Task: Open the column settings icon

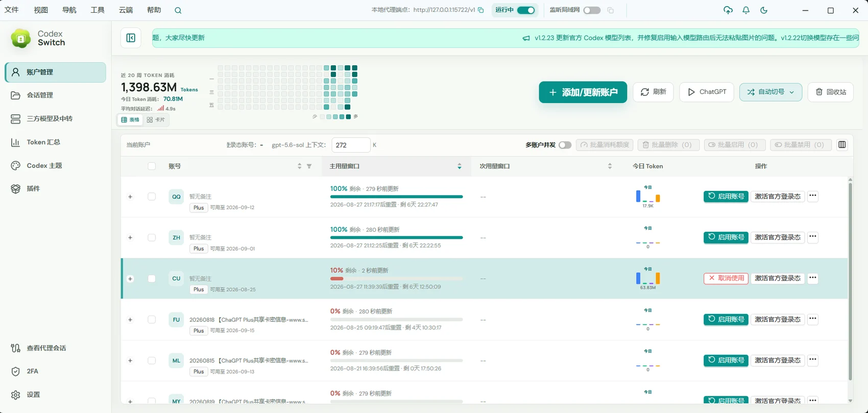Action: point(842,145)
